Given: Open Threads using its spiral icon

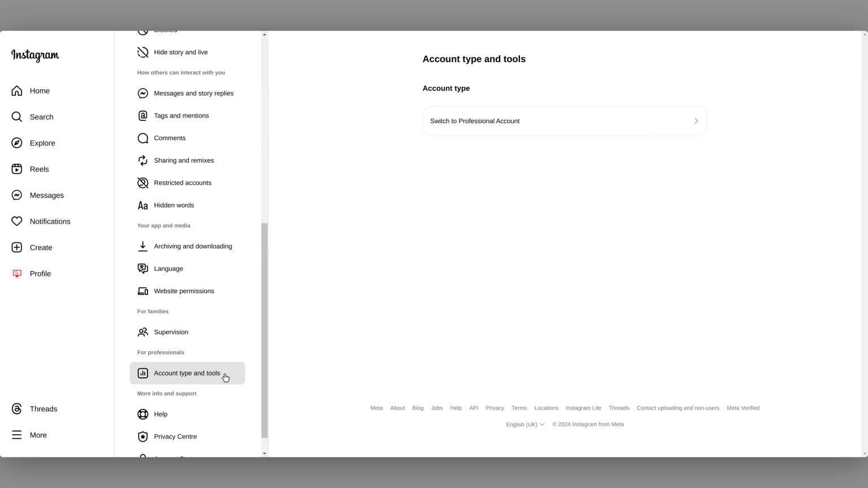Looking at the screenshot, I should pyautogui.click(x=17, y=408).
